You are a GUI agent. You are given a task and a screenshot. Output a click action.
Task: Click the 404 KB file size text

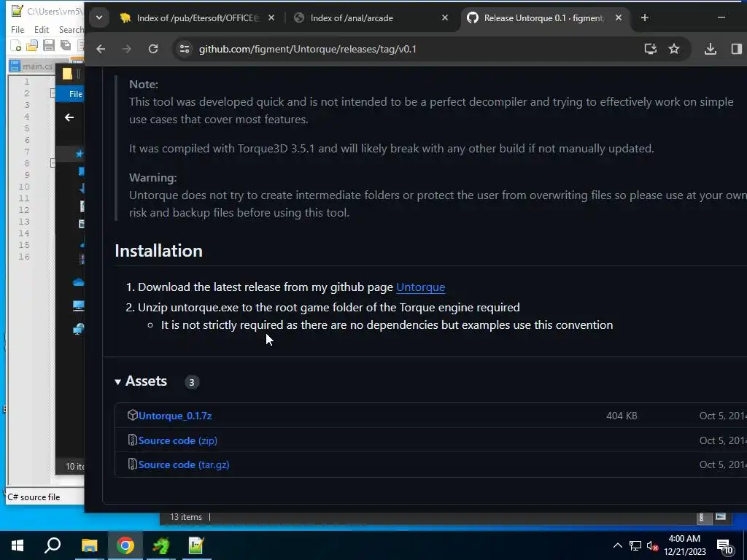pos(622,416)
